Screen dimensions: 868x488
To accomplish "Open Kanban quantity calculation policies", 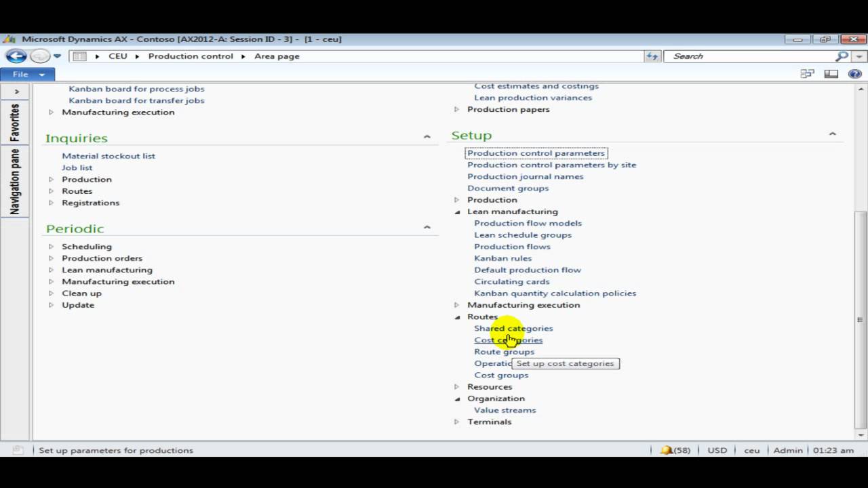I will point(555,293).
